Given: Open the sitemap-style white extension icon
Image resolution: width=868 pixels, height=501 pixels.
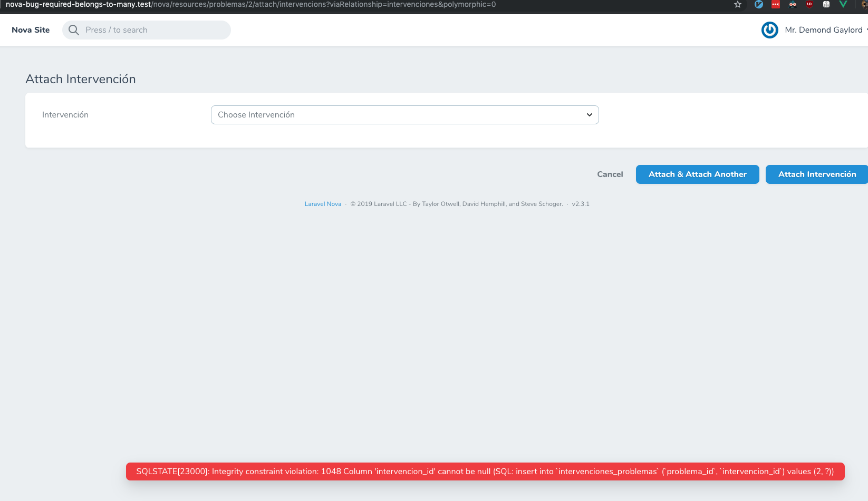Looking at the screenshot, I should (826, 4).
